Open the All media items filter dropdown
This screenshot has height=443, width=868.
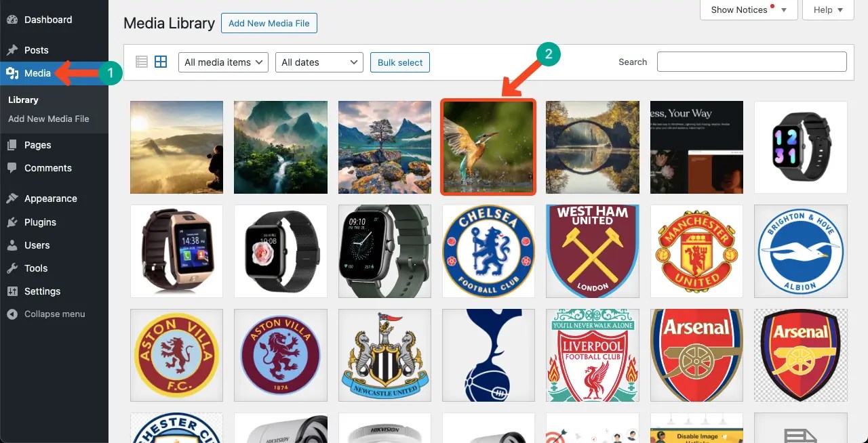(222, 62)
